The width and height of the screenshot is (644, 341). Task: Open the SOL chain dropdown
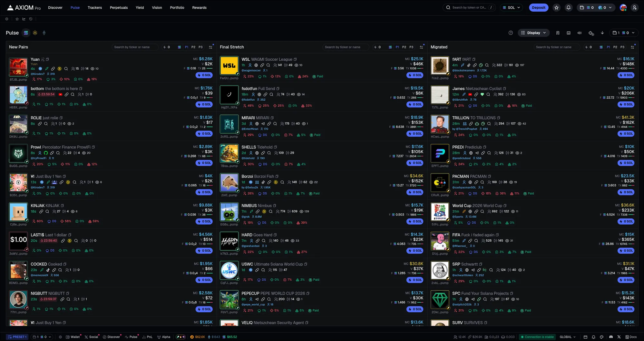512,8
